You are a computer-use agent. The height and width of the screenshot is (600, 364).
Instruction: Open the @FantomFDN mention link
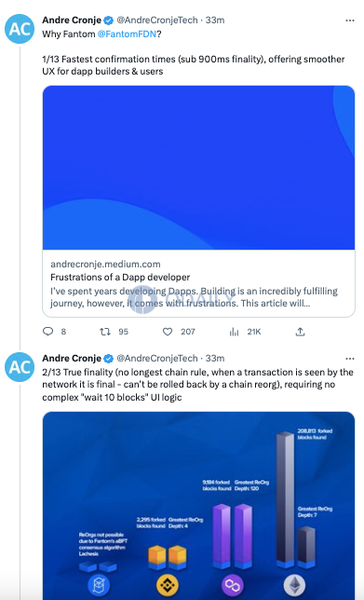(x=127, y=34)
